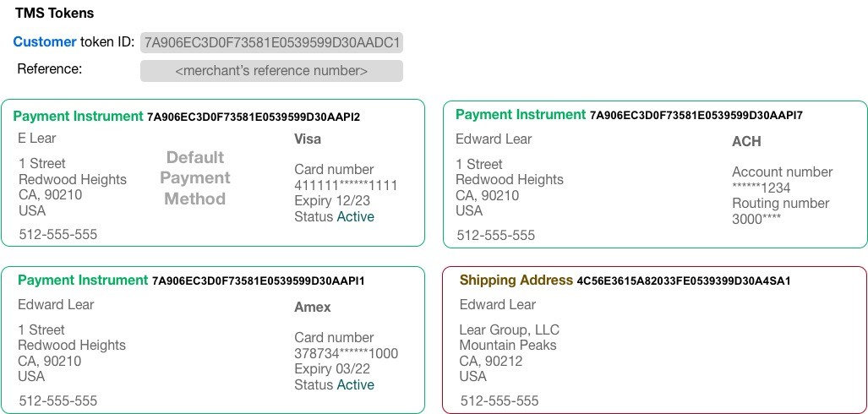
Task: Click the Default Payment Method label
Action: tap(195, 177)
